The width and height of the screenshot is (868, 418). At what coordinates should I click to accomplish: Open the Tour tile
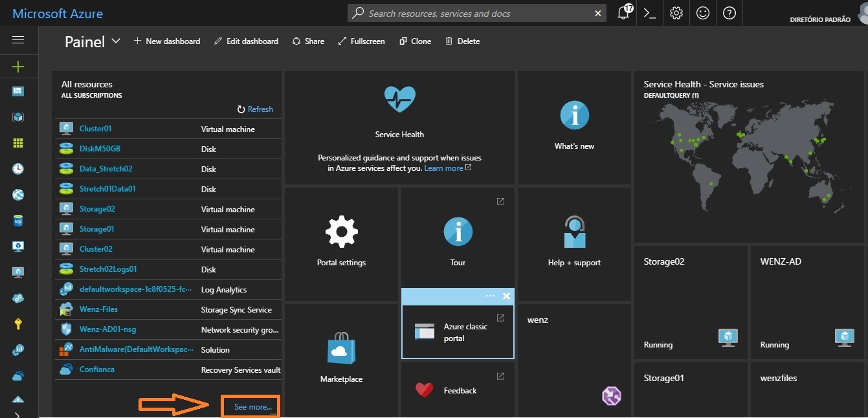pyautogui.click(x=458, y=237)
